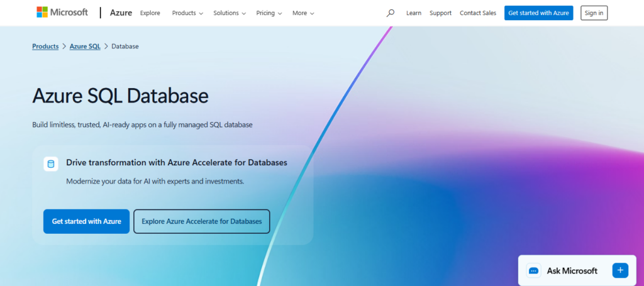Click the Microsoft logo

(62, 13)
